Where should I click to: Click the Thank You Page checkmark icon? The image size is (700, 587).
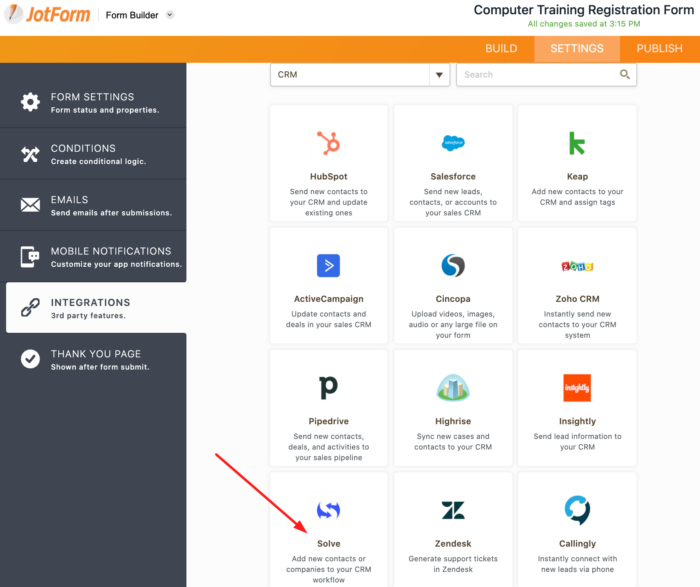30,359
